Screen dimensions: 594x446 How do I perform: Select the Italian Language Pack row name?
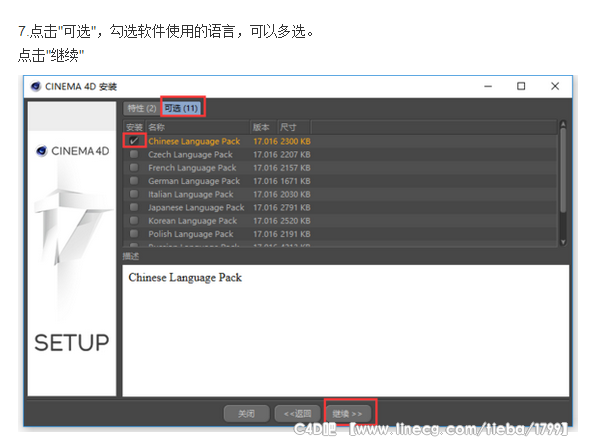pyautogui.click(x=191, y=194)
